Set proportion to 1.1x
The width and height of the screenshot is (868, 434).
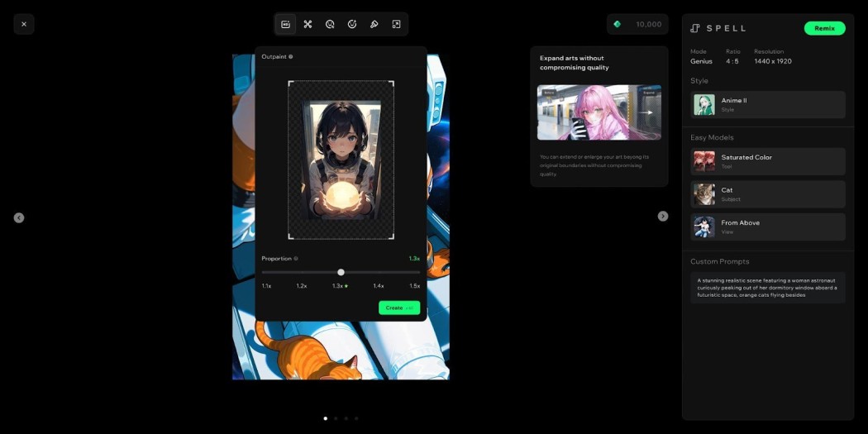click(x=266, y=286)
